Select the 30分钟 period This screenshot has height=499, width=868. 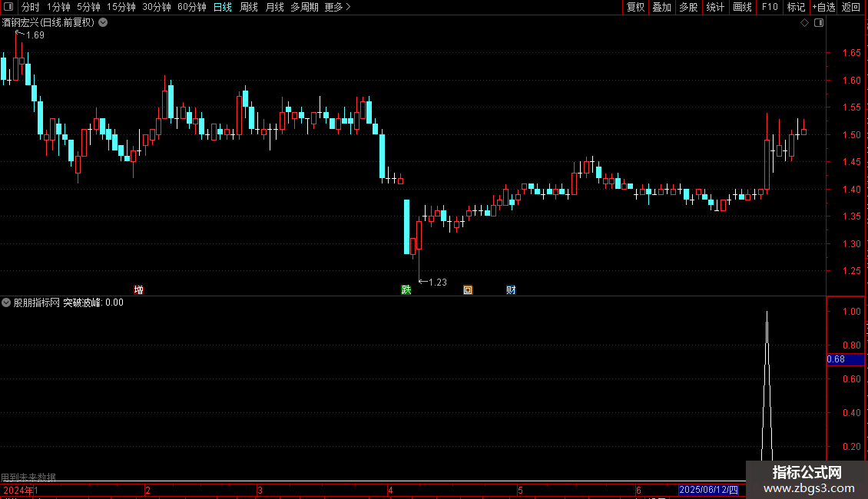[157, 7]
